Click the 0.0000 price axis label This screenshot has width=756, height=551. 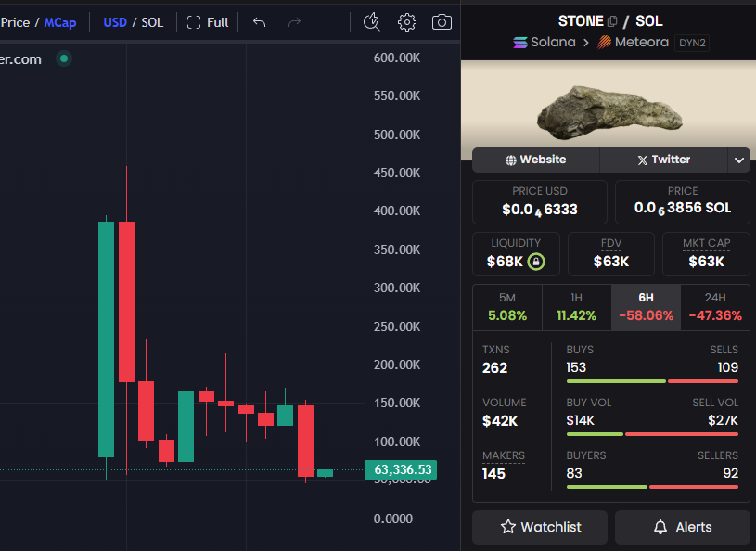[393, 519]
